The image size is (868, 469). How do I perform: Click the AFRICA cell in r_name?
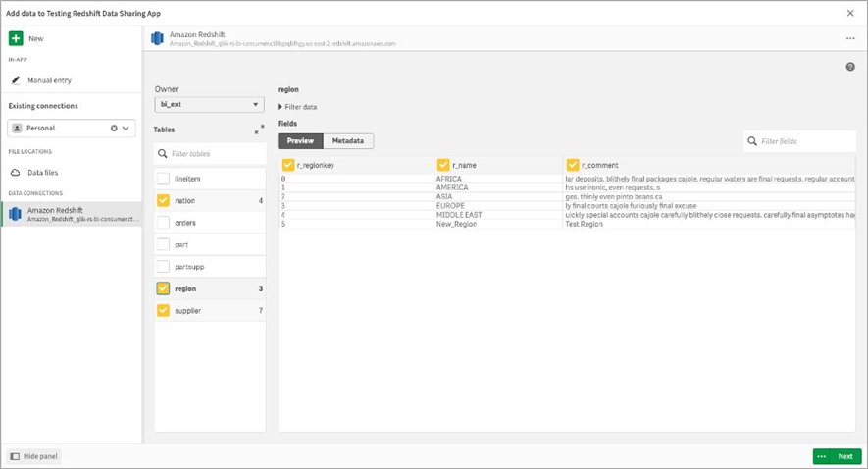tap(449, 179)
